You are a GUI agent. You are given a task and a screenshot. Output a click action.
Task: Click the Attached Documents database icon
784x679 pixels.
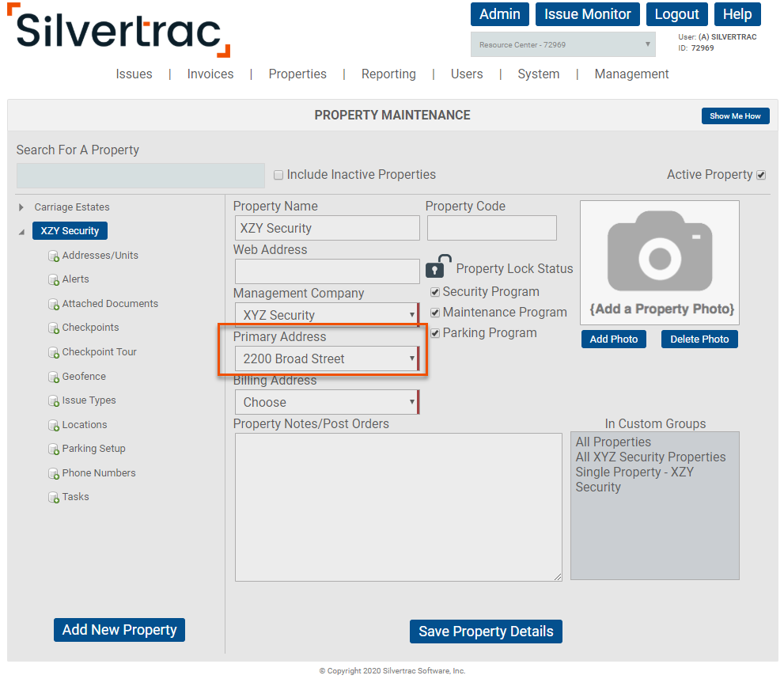point(54,304)
